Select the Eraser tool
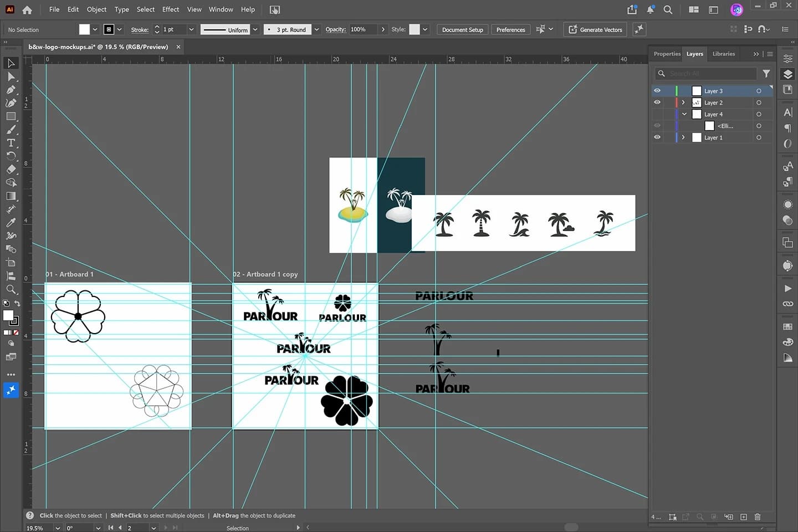Image resolution: width=798 pixels, height=532 pixels. pyautogui.click(x=11, y=170)
